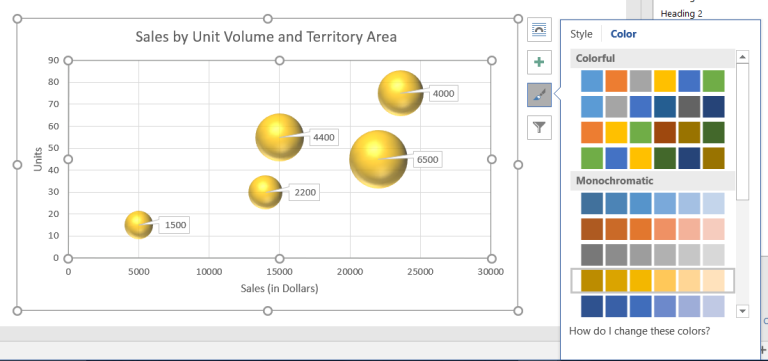
Task: Click the Colorful section header
Action: click(652, 58)
